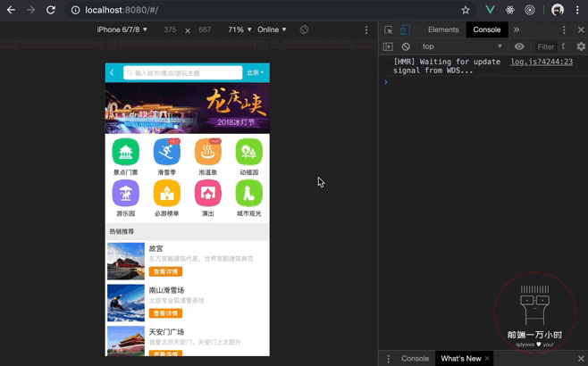Click 查看详情 button for 南山滑雪场
This screenshot has height=366, width=588.
point(165,313)
